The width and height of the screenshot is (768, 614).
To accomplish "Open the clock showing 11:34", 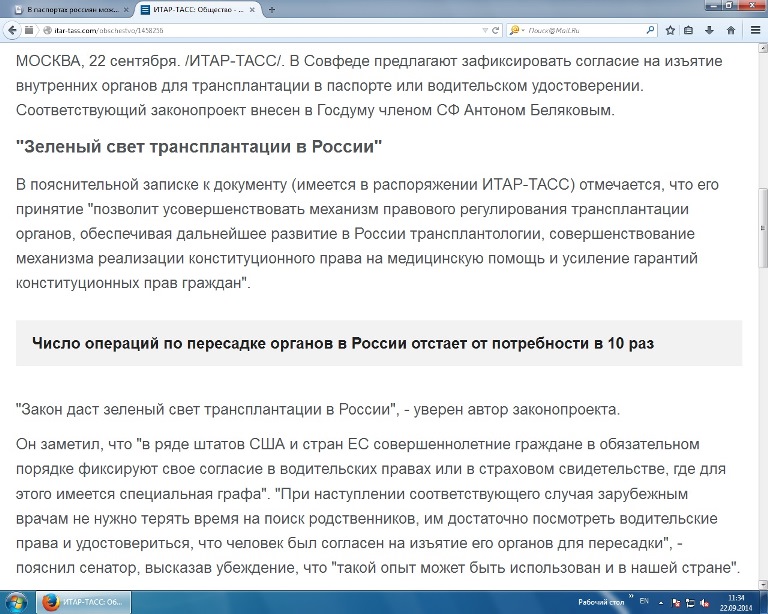I will 736,603.
